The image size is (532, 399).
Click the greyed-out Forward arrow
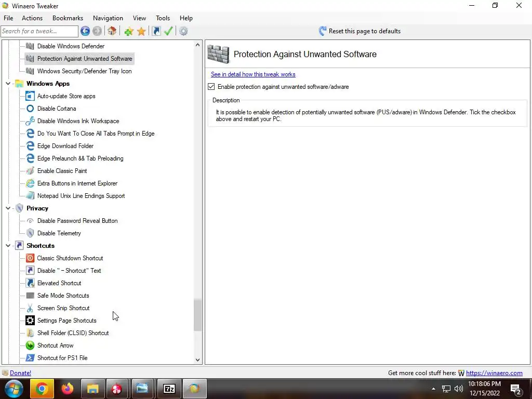click(x=97, y=31)
